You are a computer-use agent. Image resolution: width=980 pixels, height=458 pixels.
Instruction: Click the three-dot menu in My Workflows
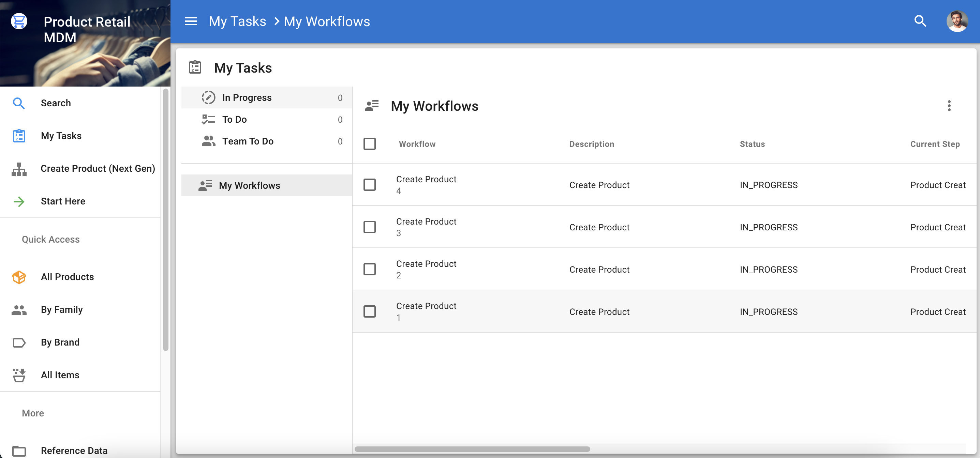pyautogui.click(x=948, y=105)
